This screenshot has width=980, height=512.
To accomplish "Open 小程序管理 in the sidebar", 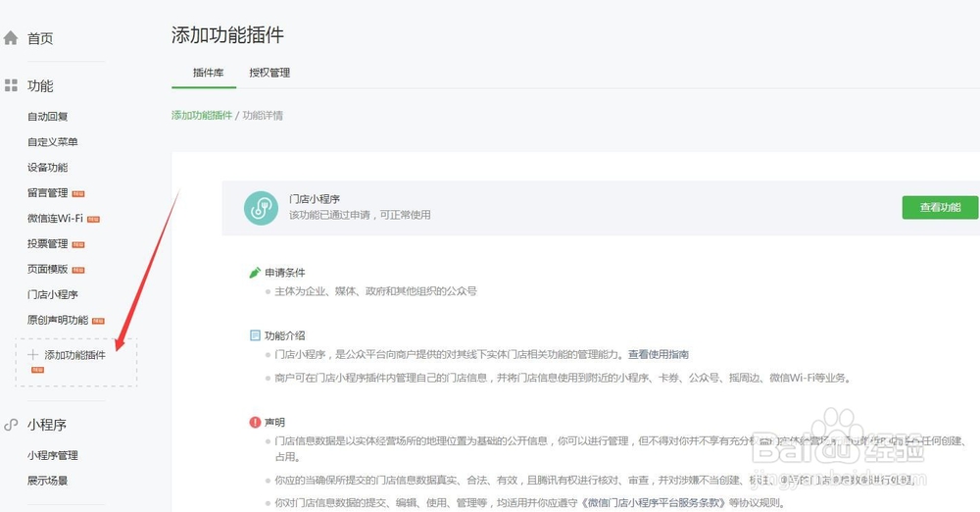I will tap(53, 456).
